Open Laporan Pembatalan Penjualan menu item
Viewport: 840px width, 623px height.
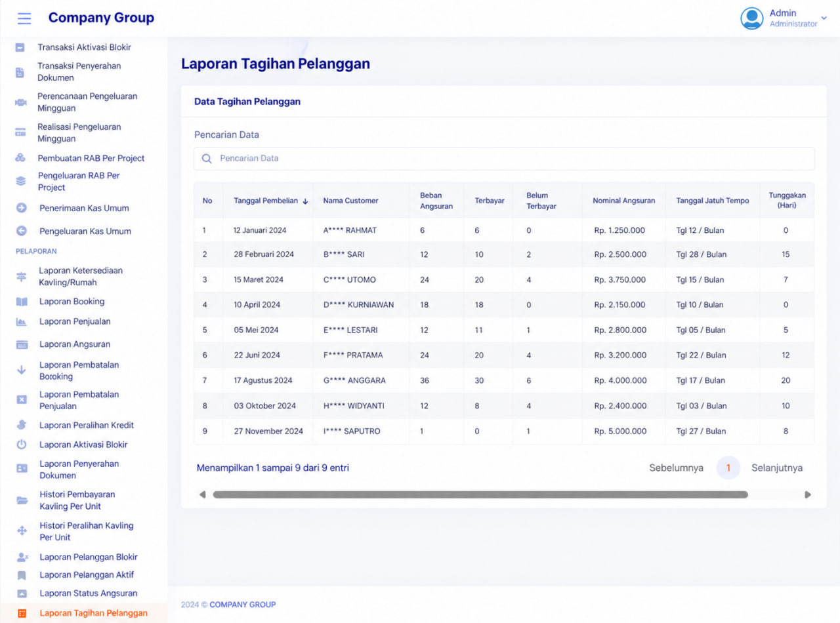click(79, 400)
